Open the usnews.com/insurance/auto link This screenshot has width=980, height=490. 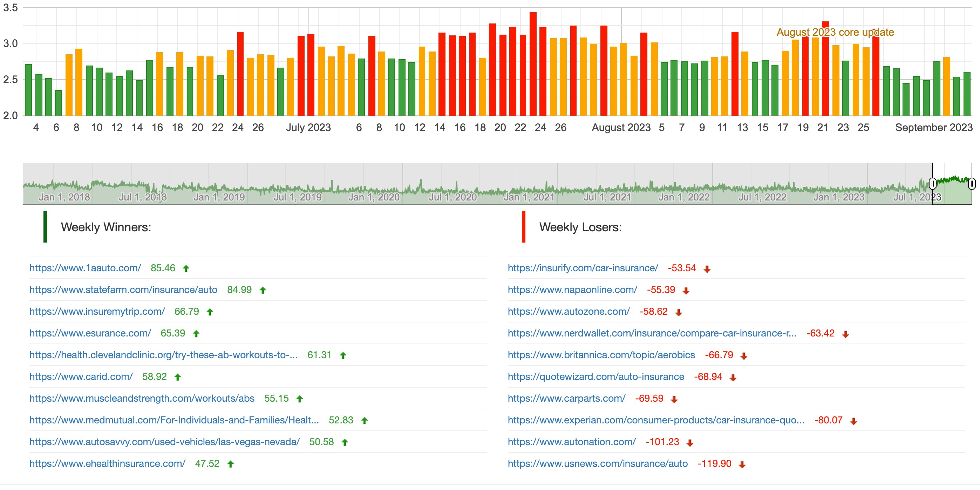pyautogui.click(x=598, y=463)
